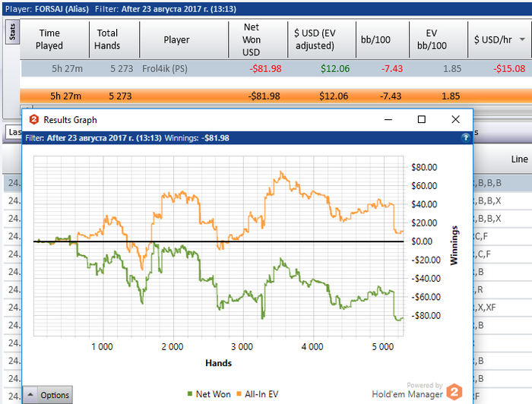The height and width of the screenshot is (404, 532).
Task: Click the Line column header behind the graph
Action: (x=519, y=159)
